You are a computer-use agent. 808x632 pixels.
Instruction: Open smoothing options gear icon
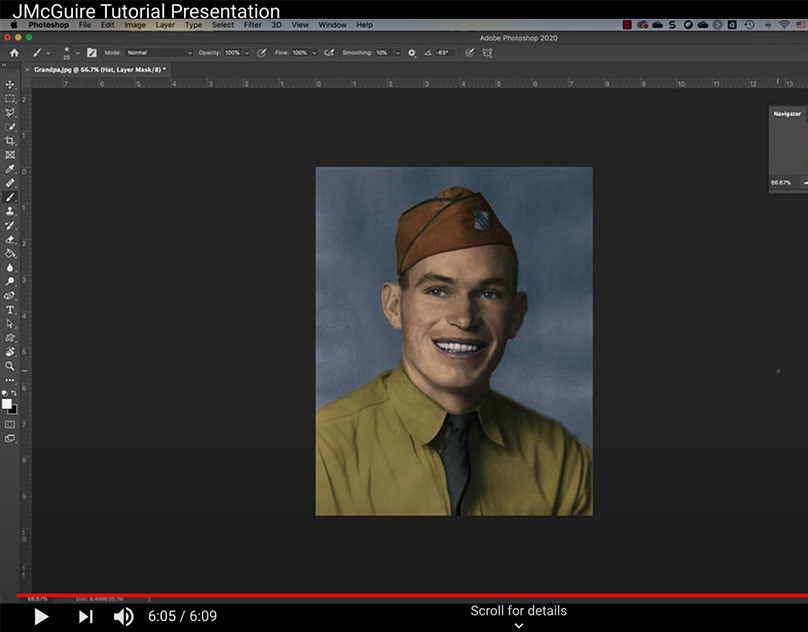(412, 53)
